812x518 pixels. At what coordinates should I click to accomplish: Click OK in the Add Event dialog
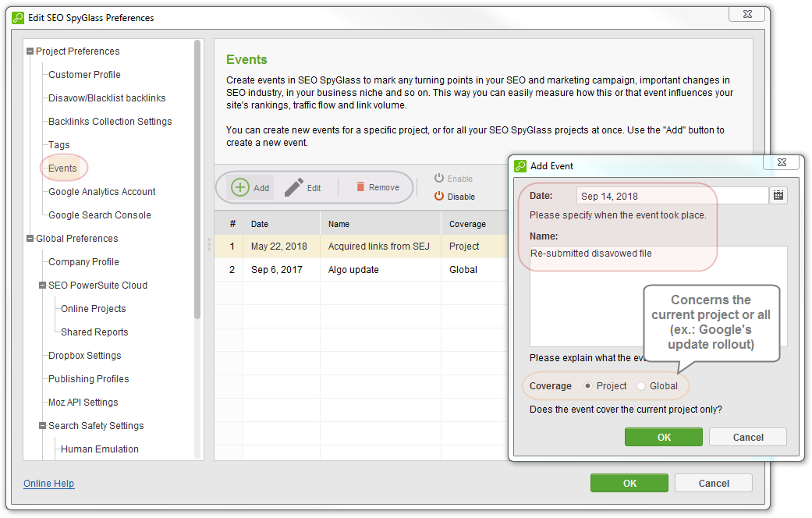664,437
